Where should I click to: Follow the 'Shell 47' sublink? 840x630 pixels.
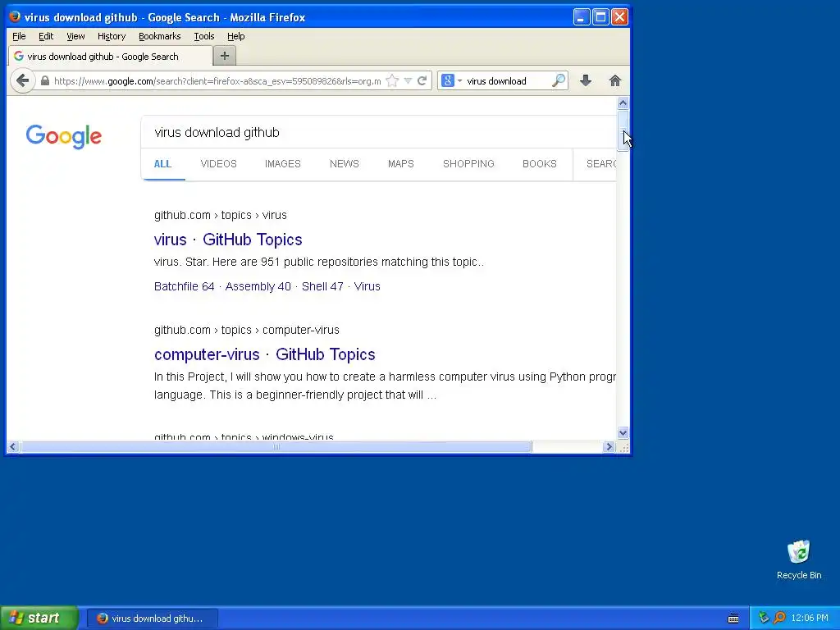pyautogui.click(x=322, y=286)
